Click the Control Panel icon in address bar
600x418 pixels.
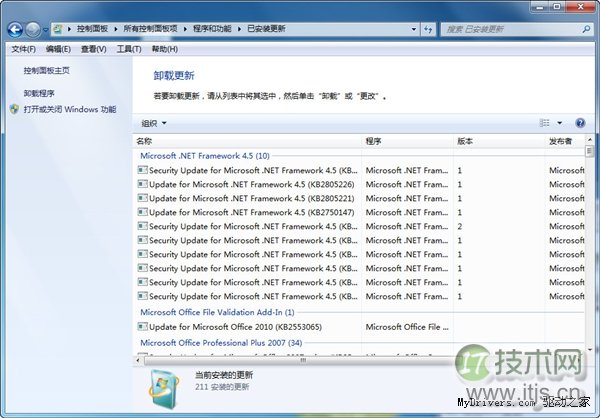click(58, 29)
